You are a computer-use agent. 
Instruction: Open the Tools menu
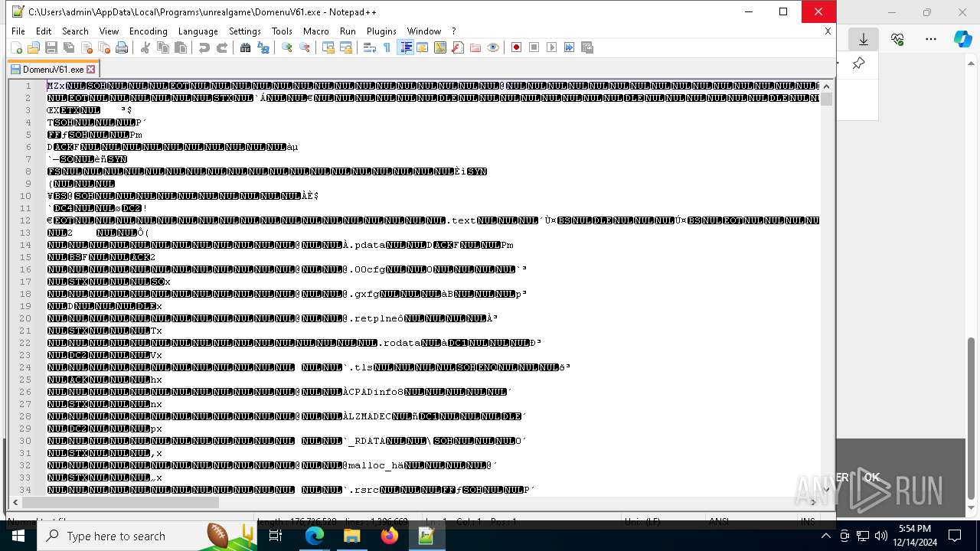tap(282, 31)
